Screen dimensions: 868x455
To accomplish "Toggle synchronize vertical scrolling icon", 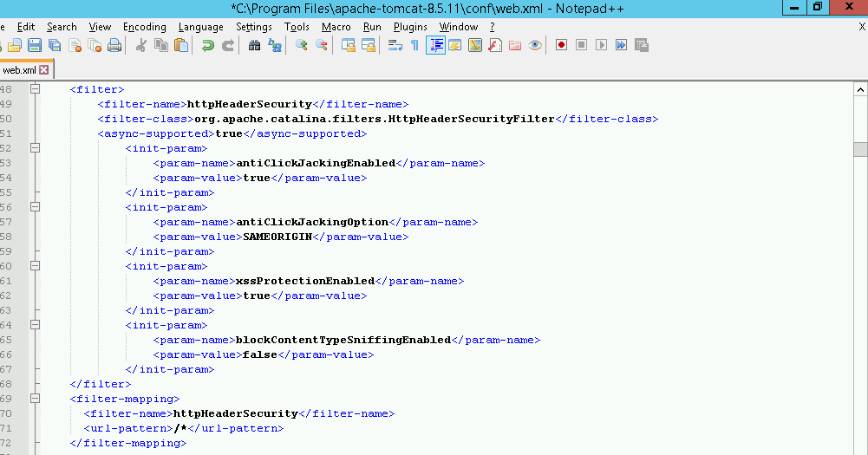I will tap(349, 45).
